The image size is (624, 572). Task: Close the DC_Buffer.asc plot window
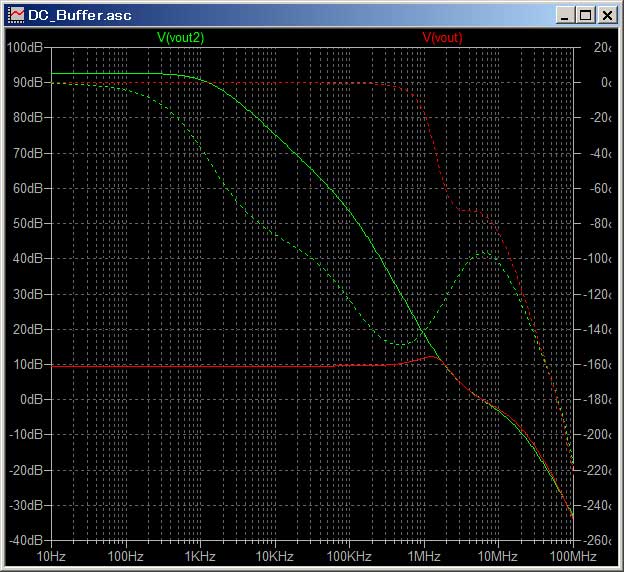(607, 16)
